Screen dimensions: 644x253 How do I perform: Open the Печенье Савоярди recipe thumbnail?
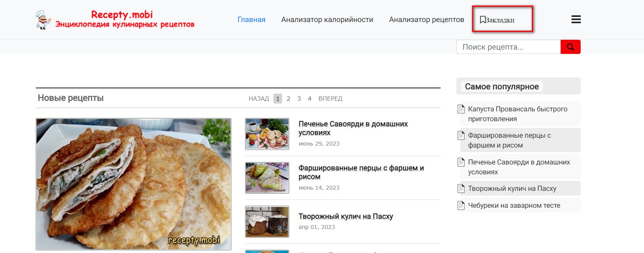[x=267, y=134]
